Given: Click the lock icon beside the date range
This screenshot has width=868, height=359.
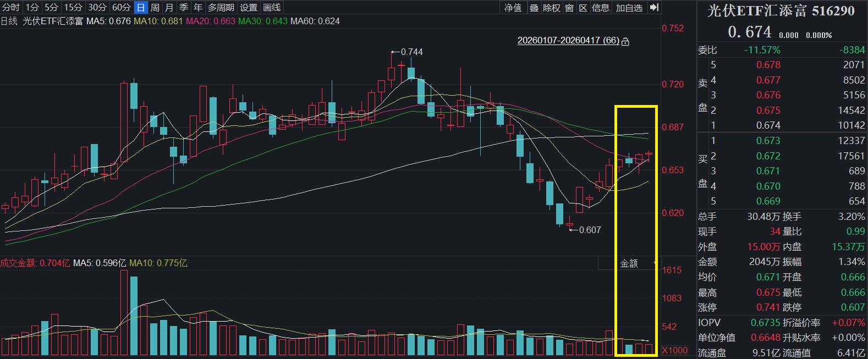Looking at the screenshot, I should click(625, 41).
